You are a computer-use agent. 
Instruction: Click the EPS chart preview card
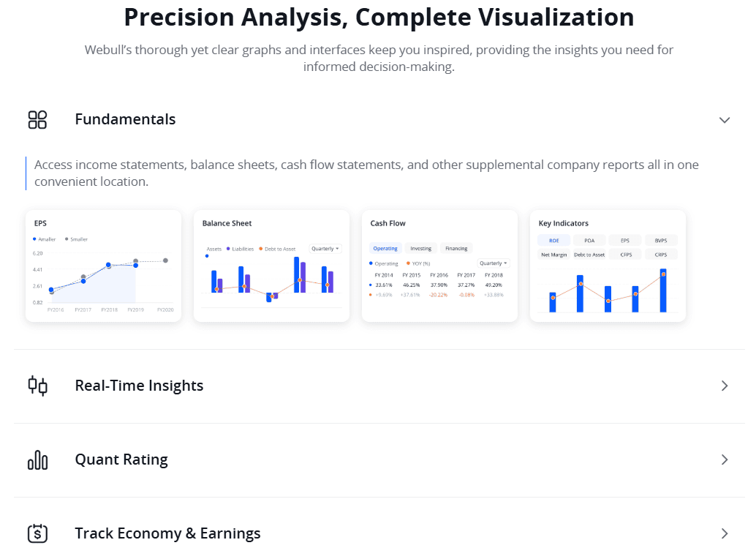pos(102,266)
